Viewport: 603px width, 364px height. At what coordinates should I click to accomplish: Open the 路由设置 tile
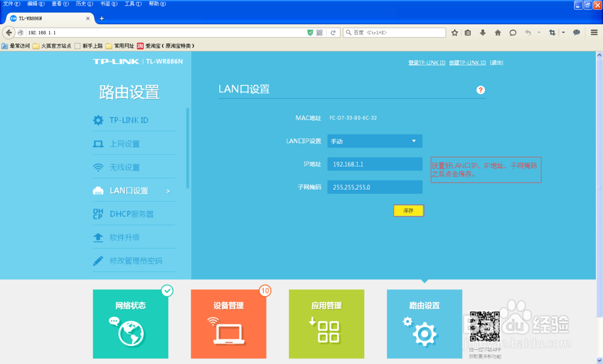click(425, 324)
